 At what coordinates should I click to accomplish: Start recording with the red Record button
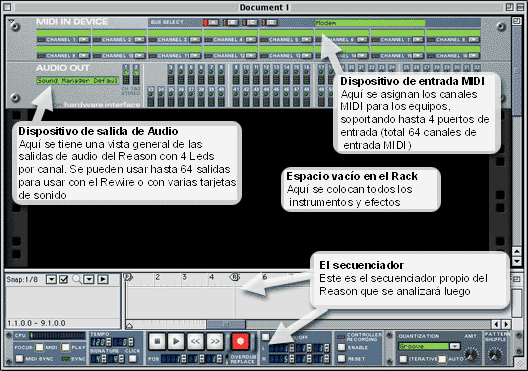pos(240,341)
